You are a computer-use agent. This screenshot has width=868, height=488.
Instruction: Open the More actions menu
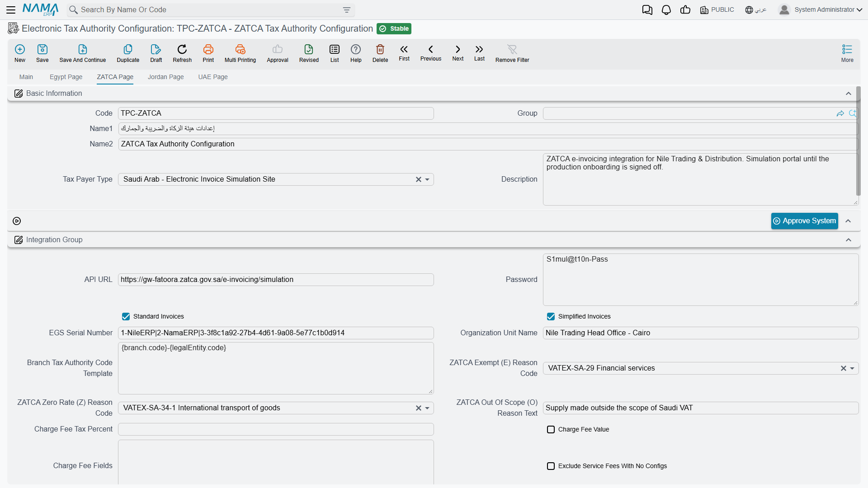click(847, 53)
